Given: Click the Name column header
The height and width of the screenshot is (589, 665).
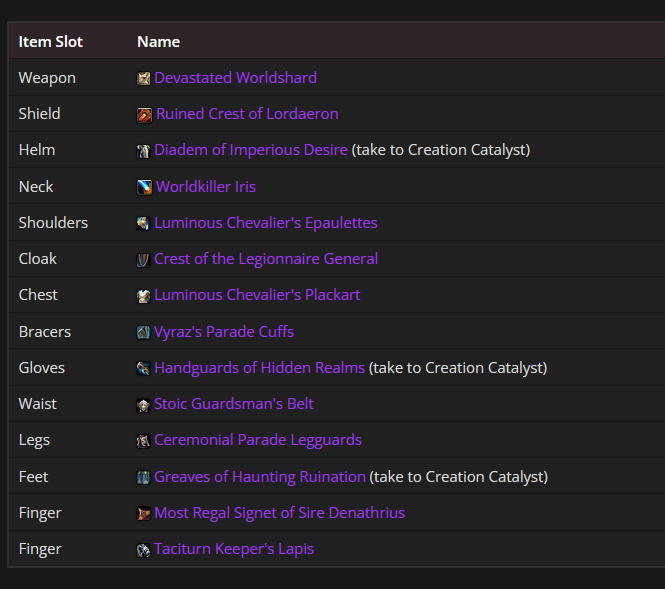Looking at the screenshot, I should pos(159,42).
